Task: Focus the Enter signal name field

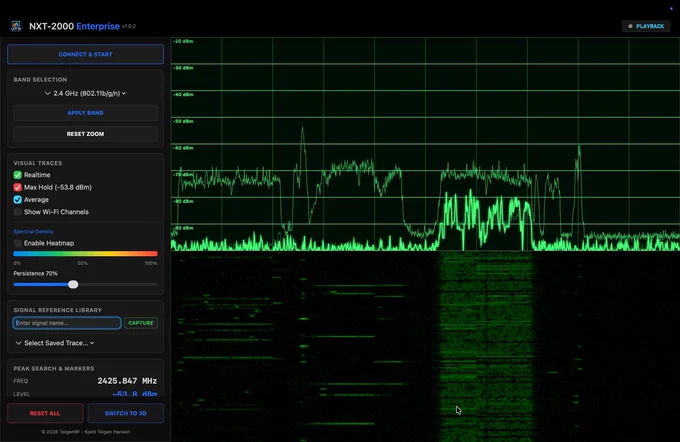Action: tap(67, 323)
